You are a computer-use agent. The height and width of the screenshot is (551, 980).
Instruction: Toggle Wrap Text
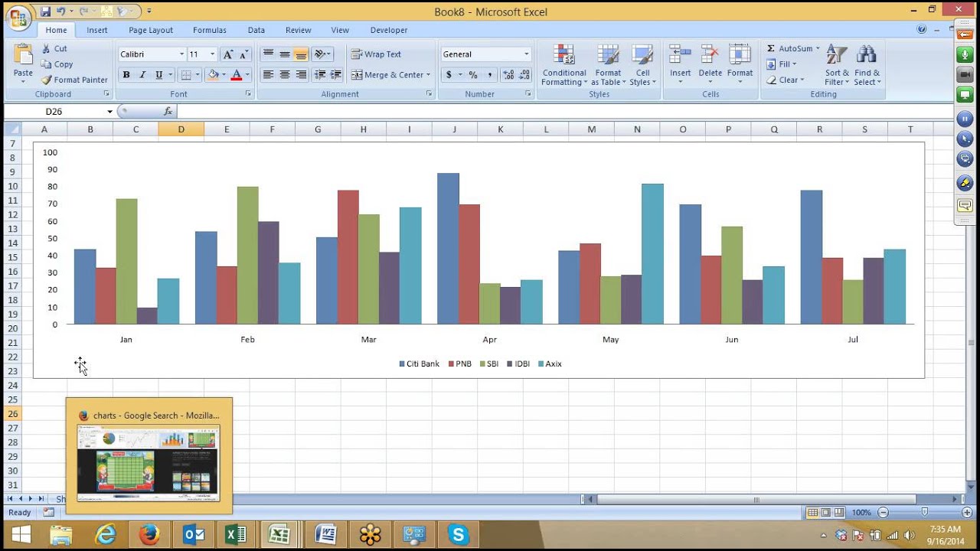pos(377,54)
